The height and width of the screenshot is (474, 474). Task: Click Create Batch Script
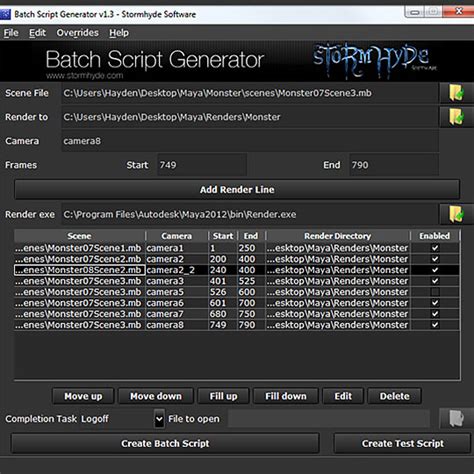point(165,443)
